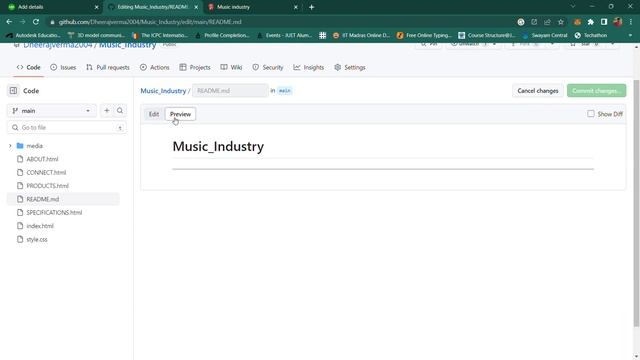This screenshot has width=640, height=360.
Task: Open the Techathon bookmark
Action: click(591, 36)
